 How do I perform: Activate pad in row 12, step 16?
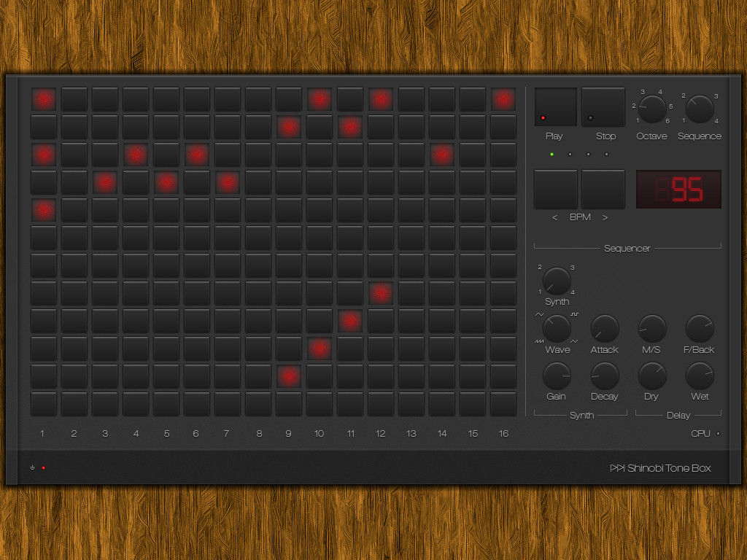503,404
